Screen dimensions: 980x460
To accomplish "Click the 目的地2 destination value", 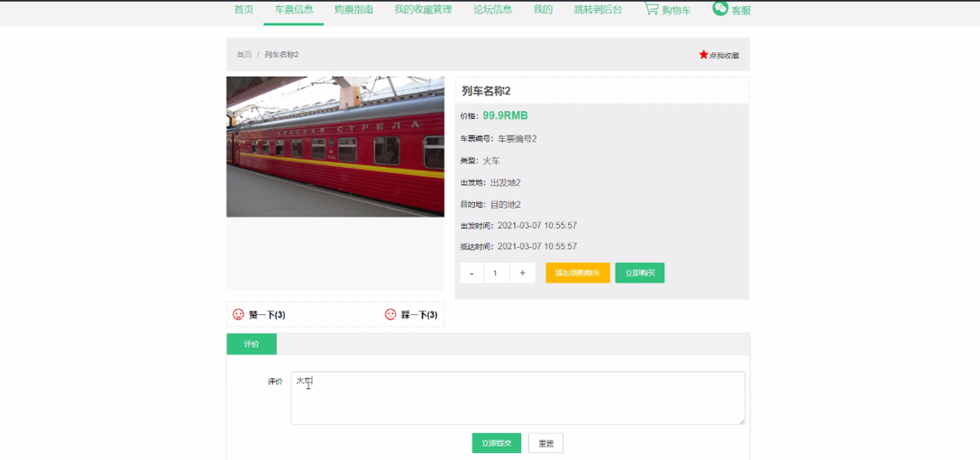I will click(x=506, y=205).
